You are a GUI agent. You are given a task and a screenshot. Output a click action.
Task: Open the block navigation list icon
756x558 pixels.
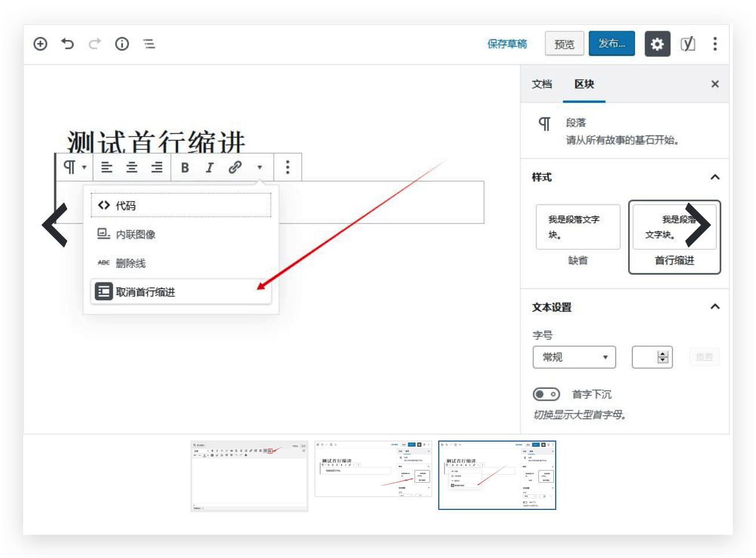click(x=149, y=44)
